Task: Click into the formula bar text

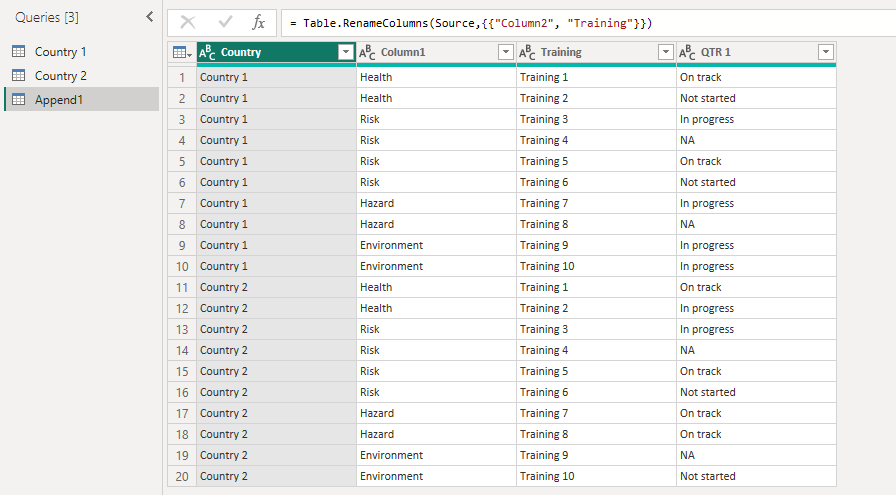Action: tap(471, 23)
